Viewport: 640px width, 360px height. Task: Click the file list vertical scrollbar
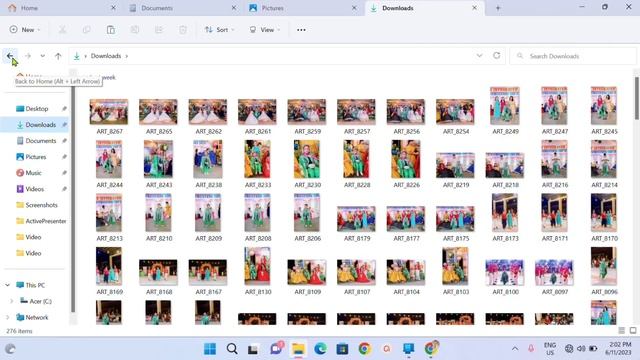click(x=636, y=98)
